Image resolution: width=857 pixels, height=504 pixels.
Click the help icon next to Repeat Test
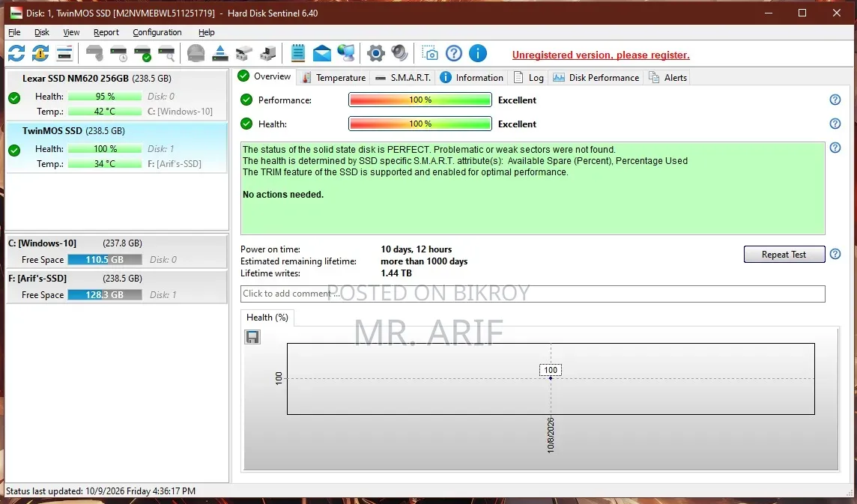[x=835, y=254]
